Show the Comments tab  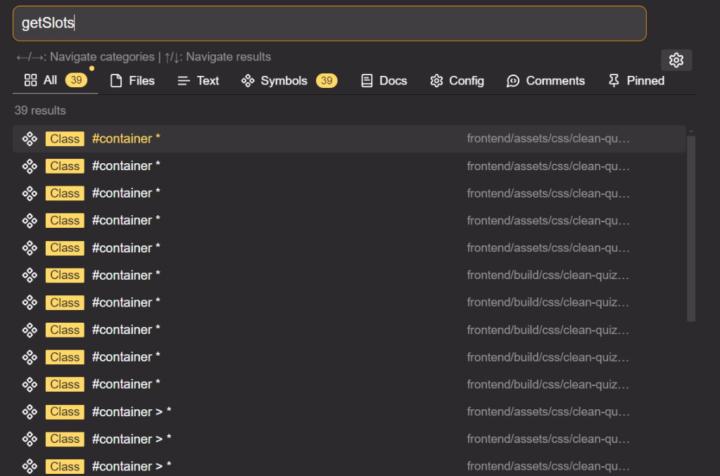pos(545,81)
